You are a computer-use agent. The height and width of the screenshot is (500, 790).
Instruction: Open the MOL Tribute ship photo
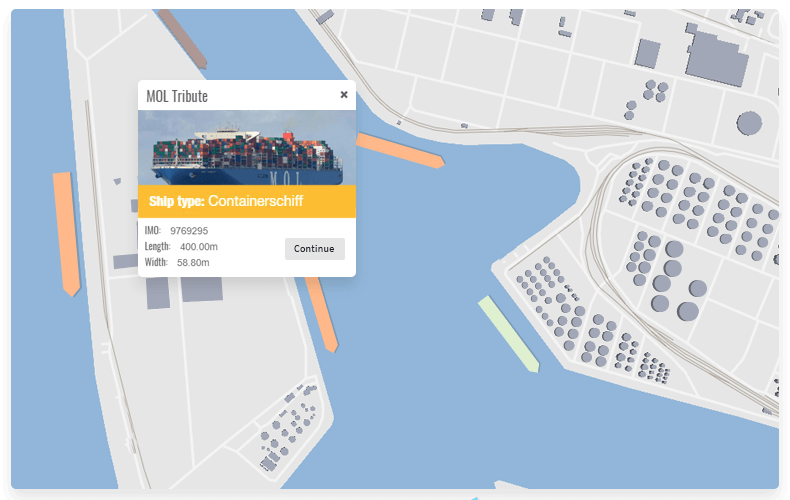click(x=246, y=147)
